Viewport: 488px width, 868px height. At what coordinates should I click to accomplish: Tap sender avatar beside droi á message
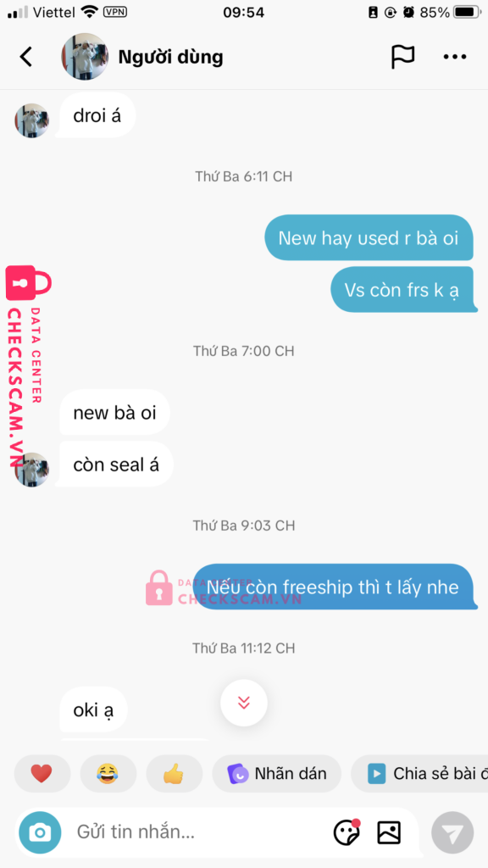[31, 120]
